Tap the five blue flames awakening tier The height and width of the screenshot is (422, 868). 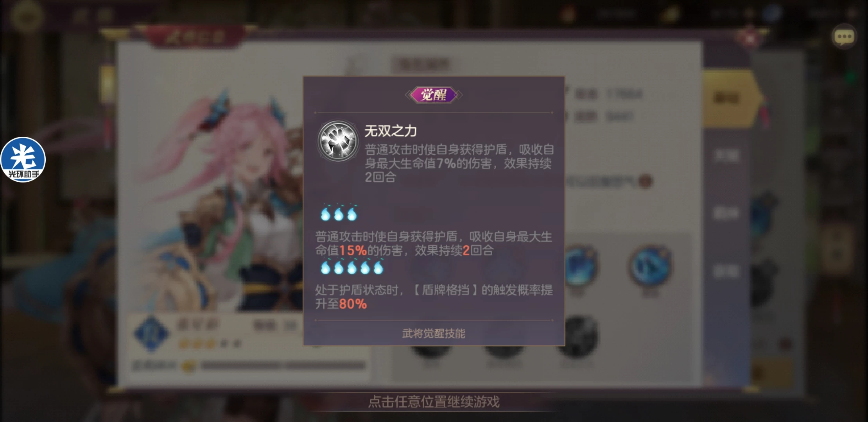[352, 266]
